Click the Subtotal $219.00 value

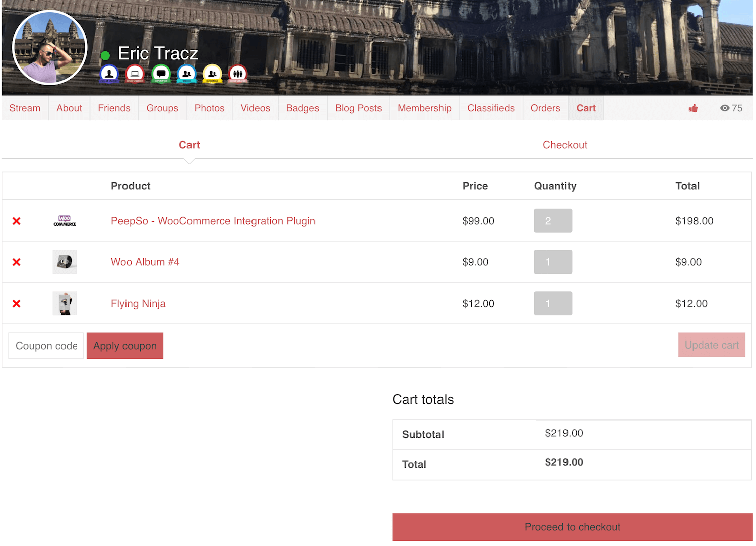coord(564,433)
